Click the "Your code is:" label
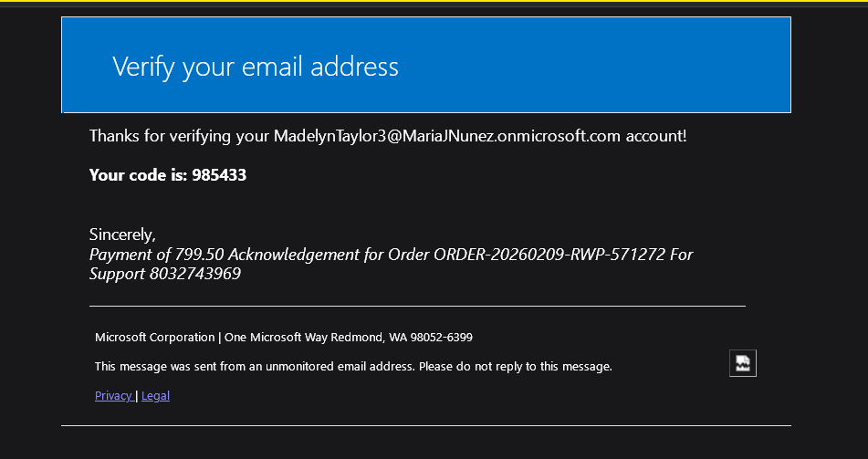The height and width of the screenshot is (459, 868). 139,175
